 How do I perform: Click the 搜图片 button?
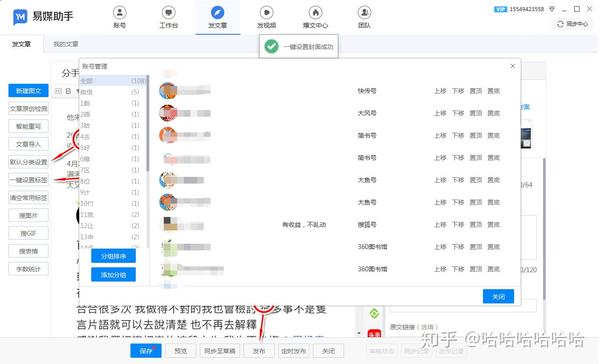[28, 215]
